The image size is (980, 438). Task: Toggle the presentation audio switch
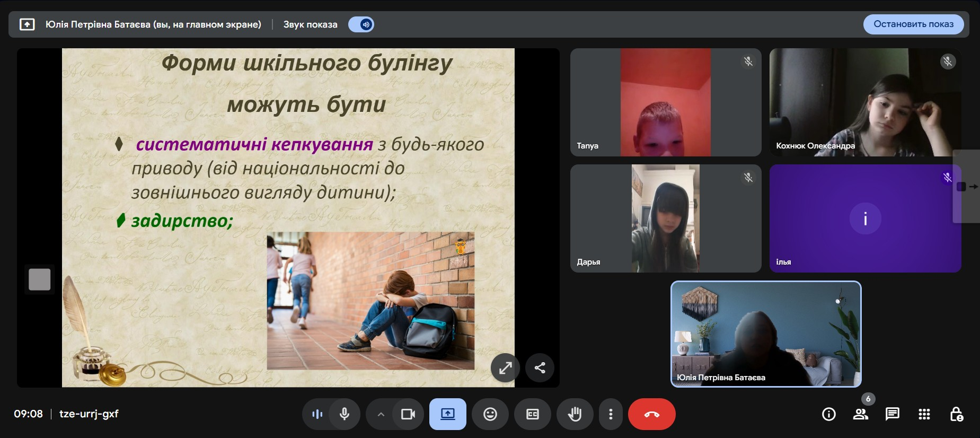(x=361, y=24)
